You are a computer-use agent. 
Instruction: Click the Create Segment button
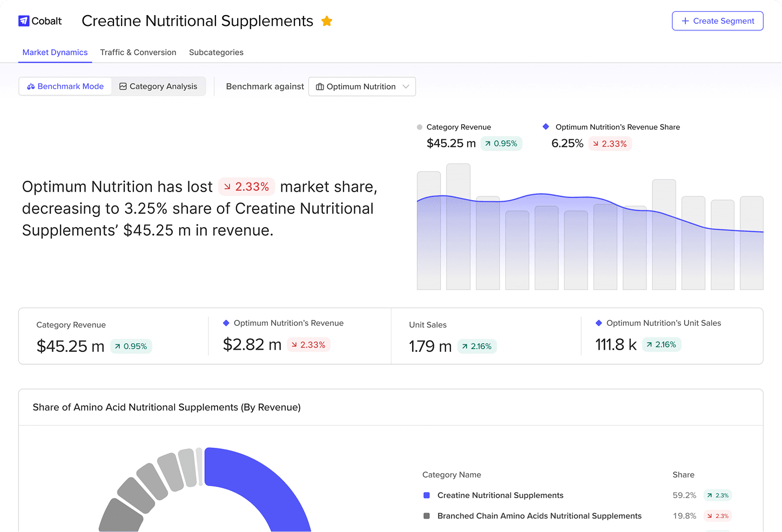(718, 21)
